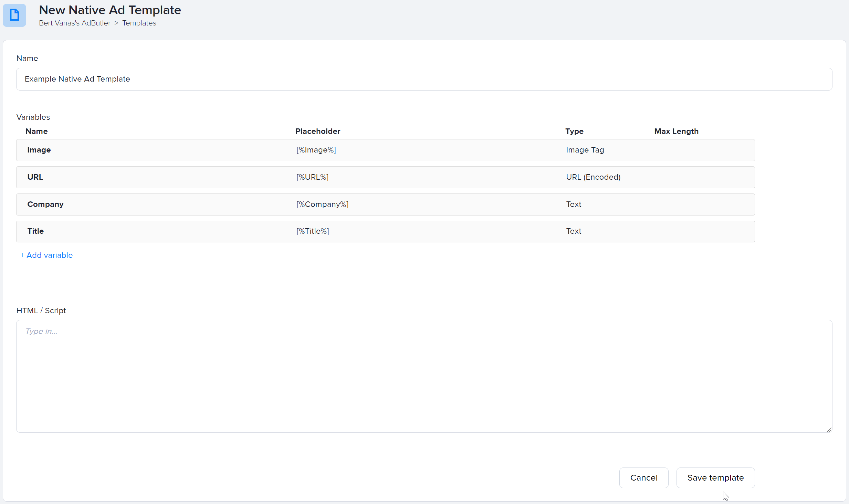849x504 pixels.
Task: Click the Image Tag type cell
Action: click(585, 150)
